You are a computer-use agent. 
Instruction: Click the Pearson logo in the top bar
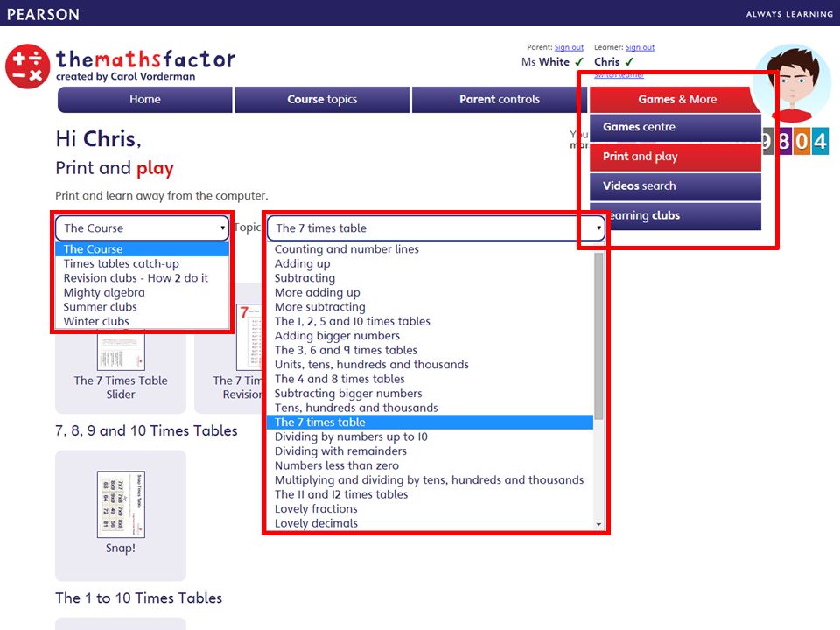44,14
